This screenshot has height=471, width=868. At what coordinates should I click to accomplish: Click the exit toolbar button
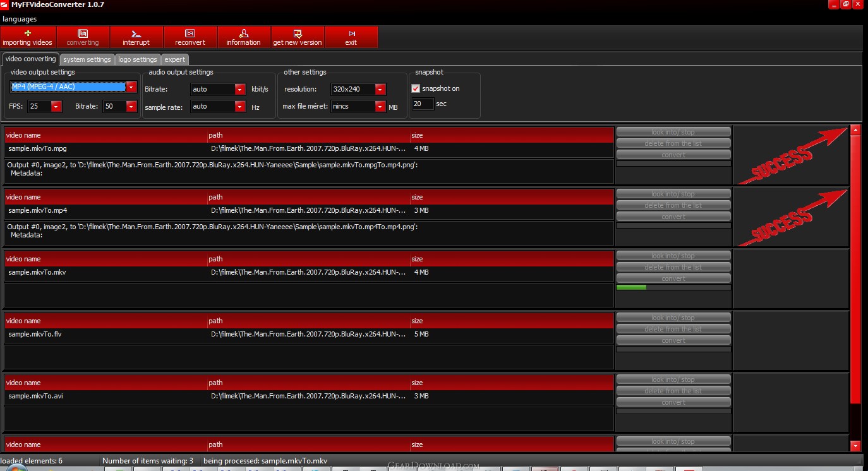351,37
